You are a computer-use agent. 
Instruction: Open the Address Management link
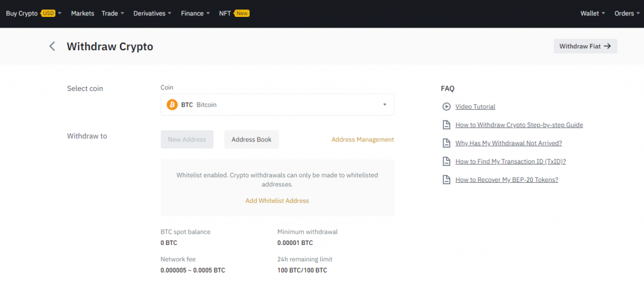[363, 139]
